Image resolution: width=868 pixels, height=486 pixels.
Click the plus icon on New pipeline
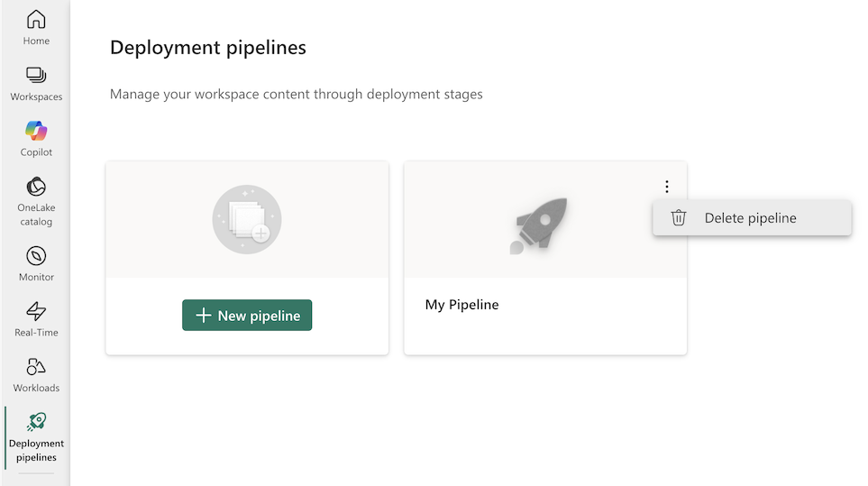[x=204, y=316]
